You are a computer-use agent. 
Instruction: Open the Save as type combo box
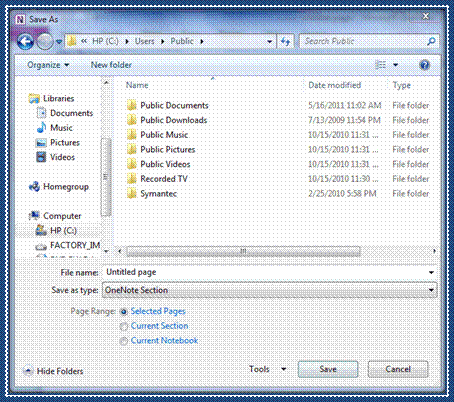(x=270, y=290)
